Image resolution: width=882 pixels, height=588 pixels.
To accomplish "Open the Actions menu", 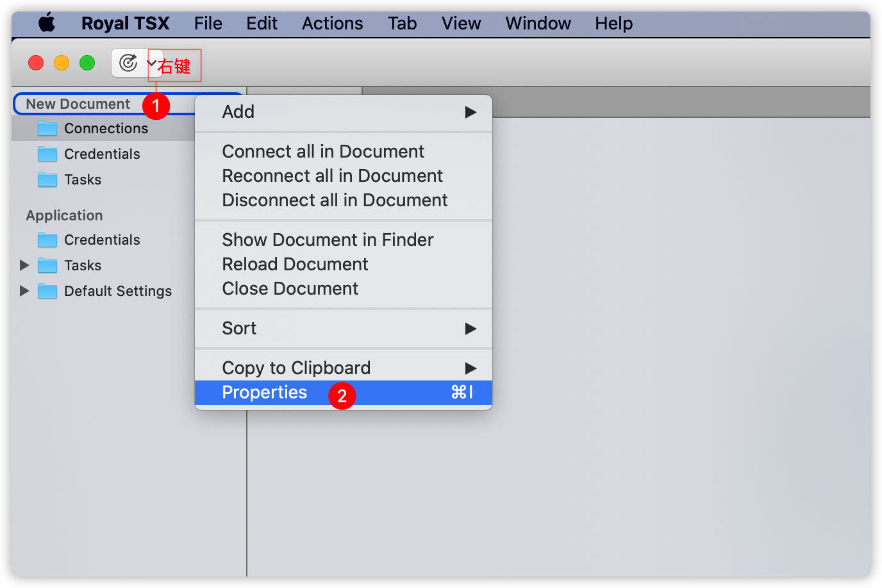I will click(x=332, y=24).
